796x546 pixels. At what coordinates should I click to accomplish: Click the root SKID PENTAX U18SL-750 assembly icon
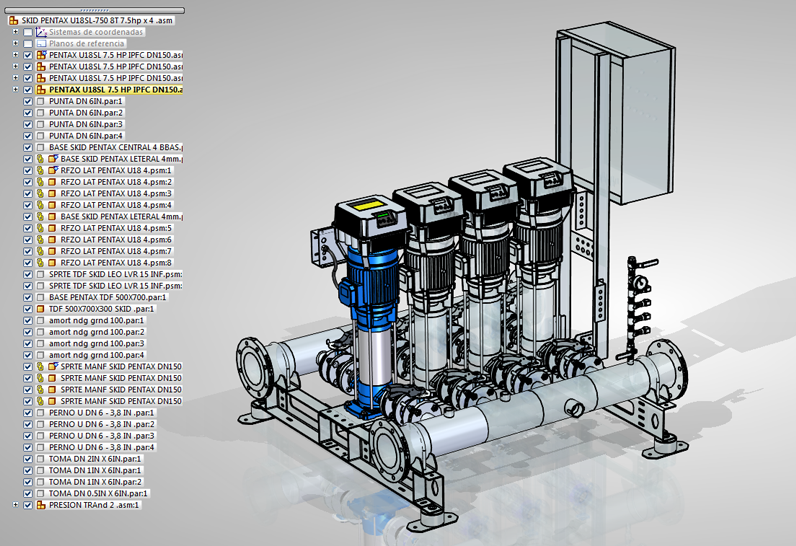coord(14,21)
